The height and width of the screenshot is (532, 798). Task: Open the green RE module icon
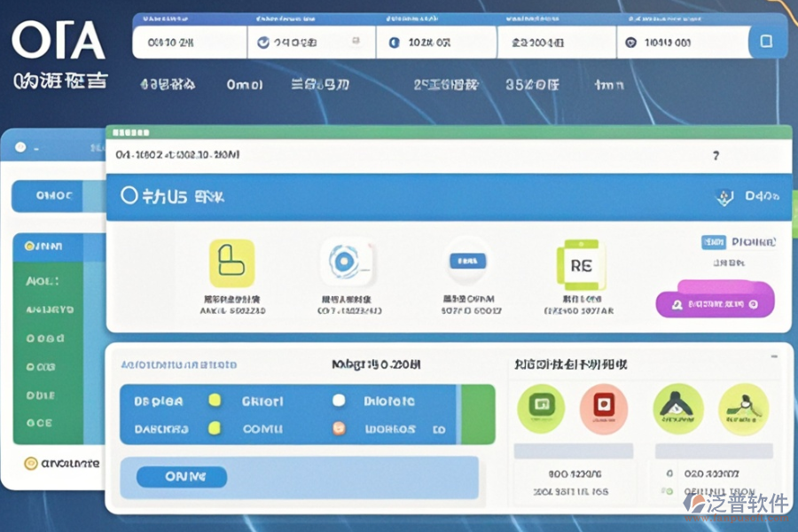[x=580, y=266]
